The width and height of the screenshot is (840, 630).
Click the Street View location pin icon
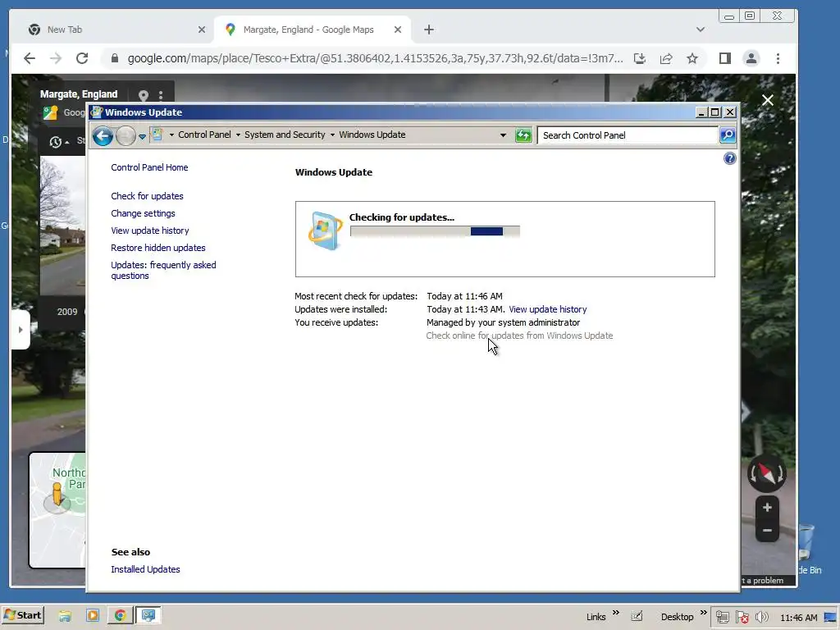[x=143, y=96]
